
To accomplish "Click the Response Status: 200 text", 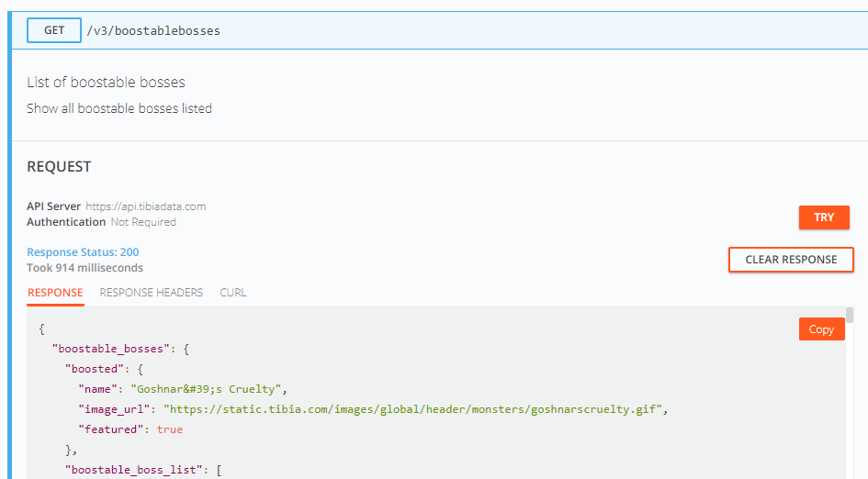I will pos(83,252).
